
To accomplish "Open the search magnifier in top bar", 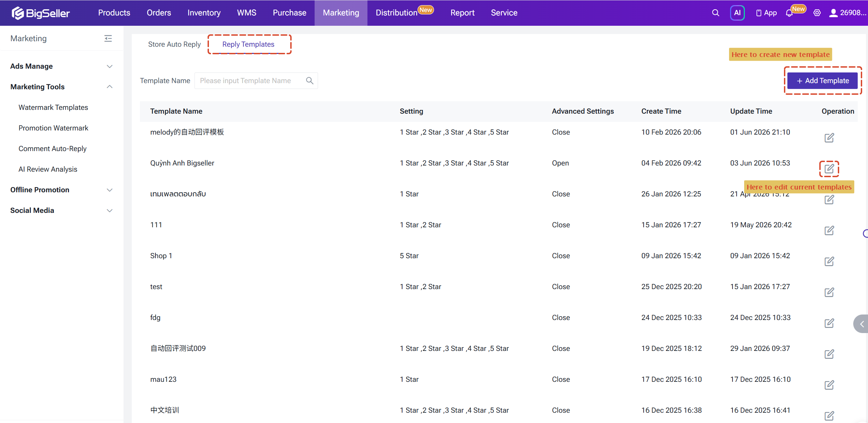I will coord(715,13).
